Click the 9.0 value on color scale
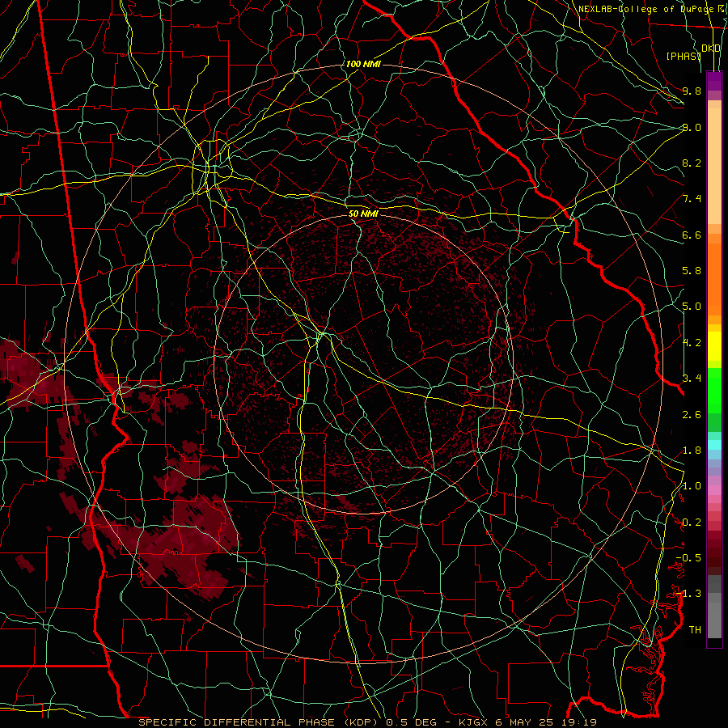The image size is (728, 728). click(x=692, y=127)
